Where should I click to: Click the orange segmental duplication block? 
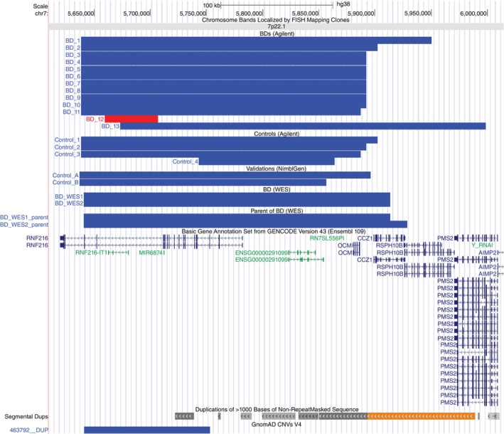(x=421, y=416)
